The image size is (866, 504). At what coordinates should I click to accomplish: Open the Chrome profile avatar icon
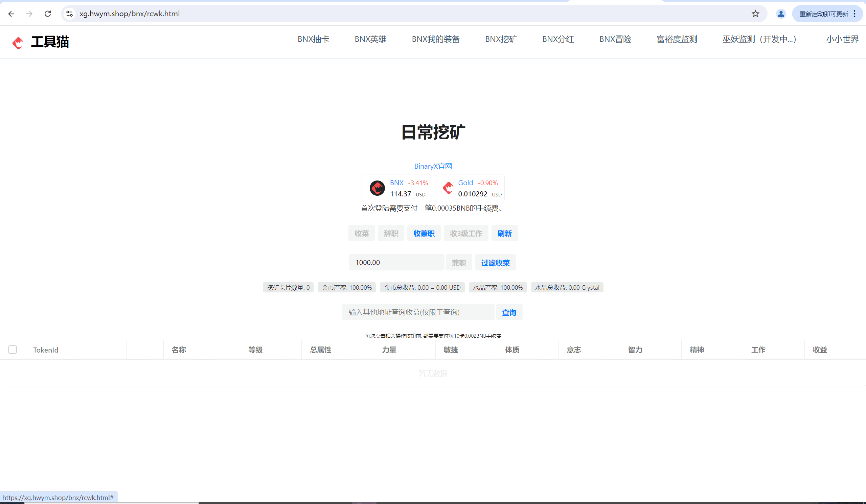780,14
